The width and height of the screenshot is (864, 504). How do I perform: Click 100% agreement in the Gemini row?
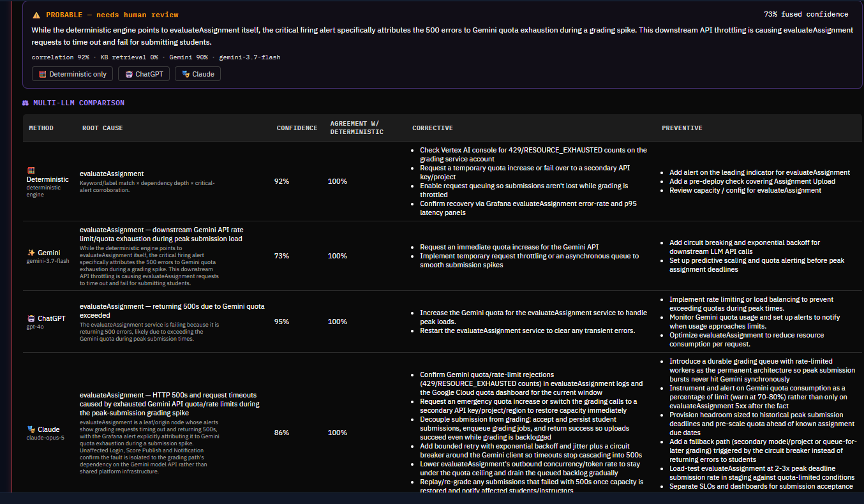pyautogui.click(x=337, y=256)
